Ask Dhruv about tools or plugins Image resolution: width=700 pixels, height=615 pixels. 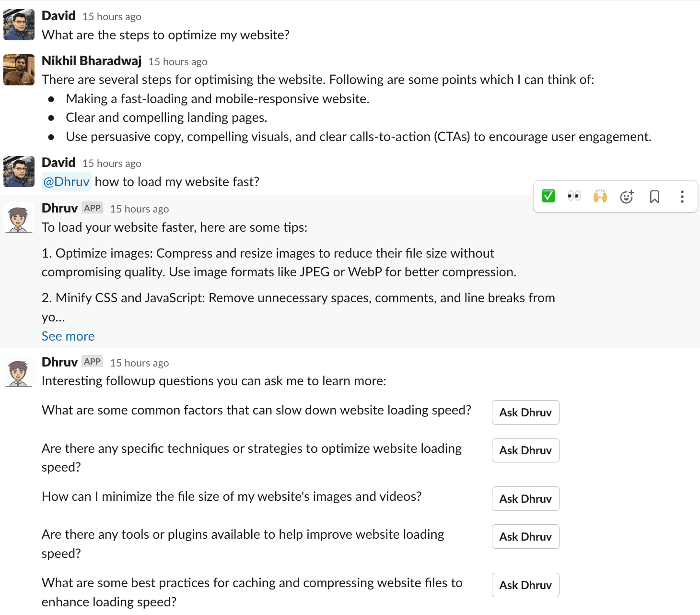(x=525, y=537)
